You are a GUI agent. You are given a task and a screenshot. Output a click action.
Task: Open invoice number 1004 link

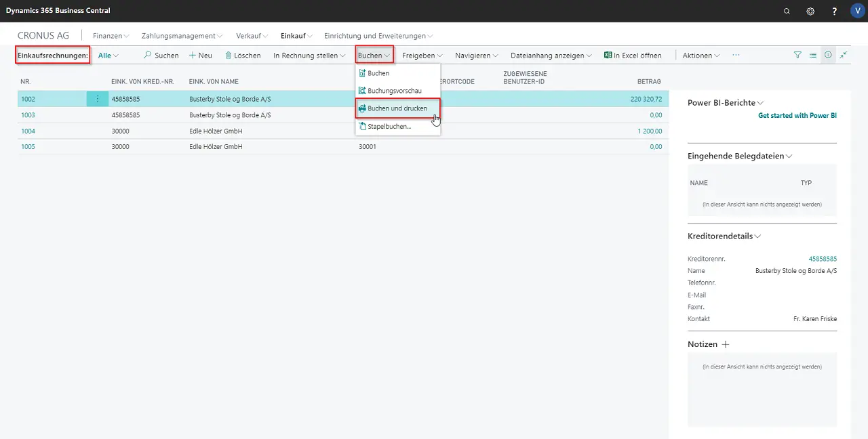click(28, 131)
